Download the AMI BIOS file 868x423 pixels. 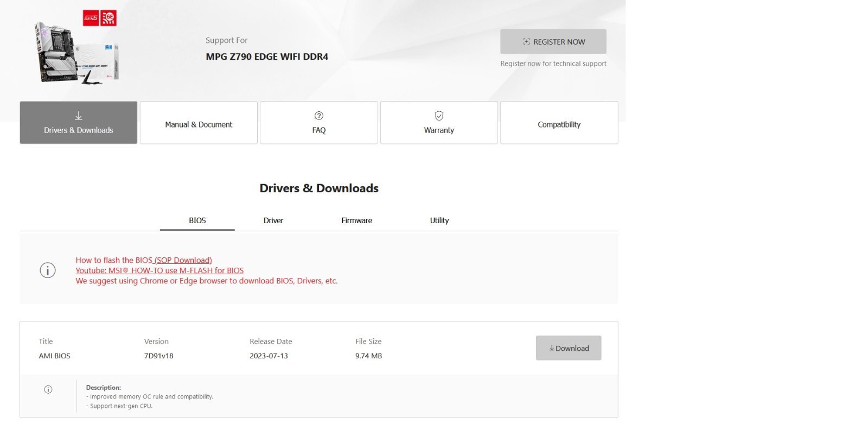click(569, 348)
